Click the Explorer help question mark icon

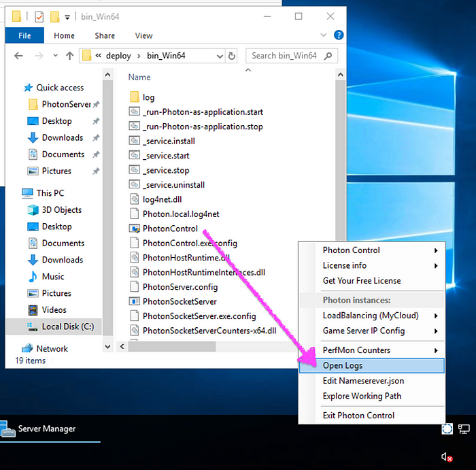pyautogui.click(x=339, y=35)
